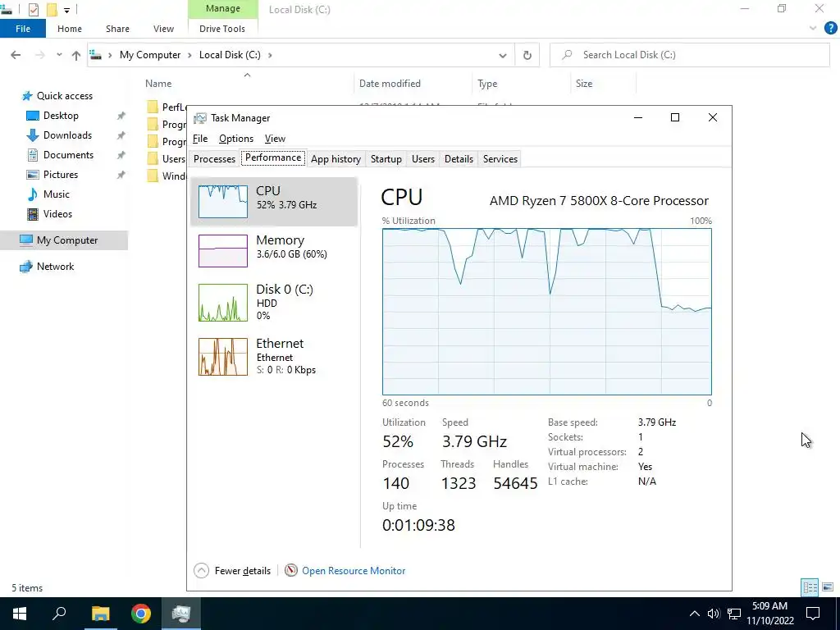
Task: Open the File tab in File Explorer
Action: click(22, 29)
